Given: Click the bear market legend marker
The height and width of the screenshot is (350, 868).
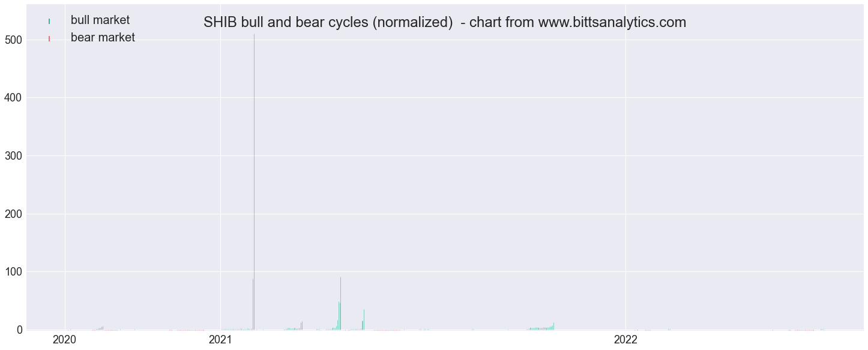Looking at the screenshot, I should [49, 38].
